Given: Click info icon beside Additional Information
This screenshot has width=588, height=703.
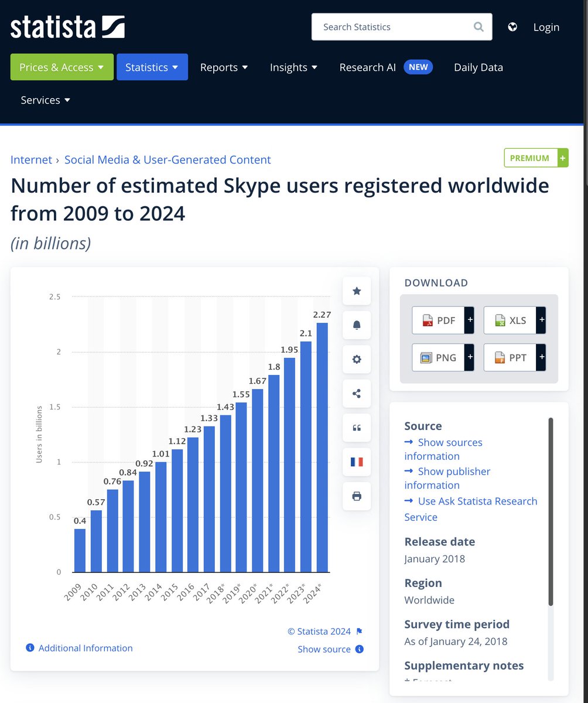Looking at the screenshot, I should [x=30, y=648].
